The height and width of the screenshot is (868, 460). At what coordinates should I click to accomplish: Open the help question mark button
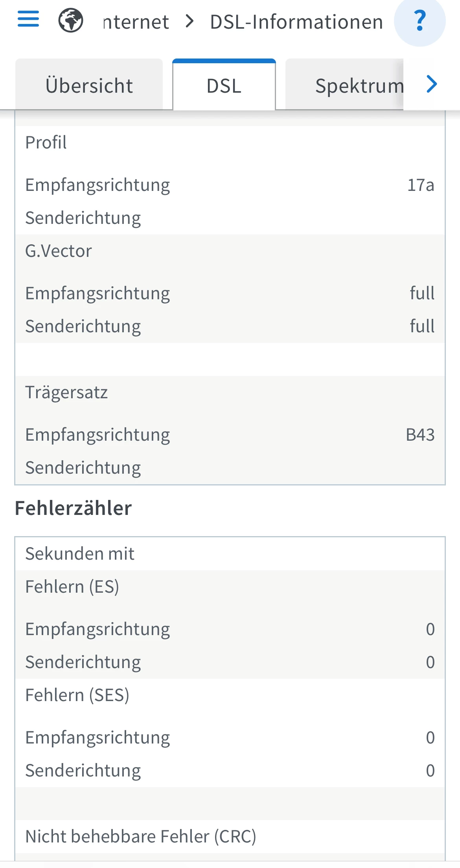[x=420, y=21]
